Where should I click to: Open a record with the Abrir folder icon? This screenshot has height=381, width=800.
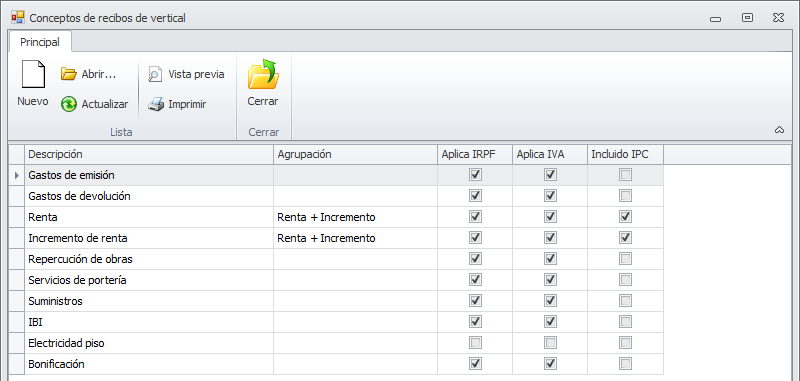coord(68,74)
